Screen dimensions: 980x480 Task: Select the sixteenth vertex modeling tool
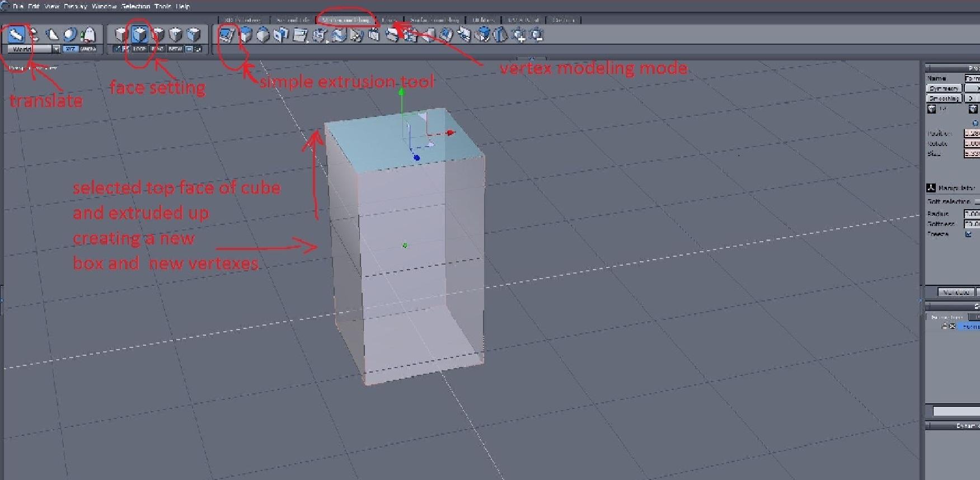point(500,35)
